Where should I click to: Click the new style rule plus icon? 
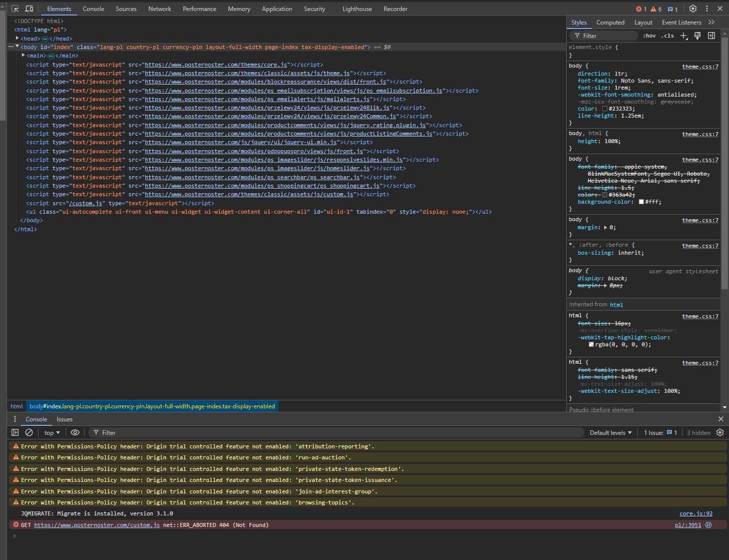point(683,36)
